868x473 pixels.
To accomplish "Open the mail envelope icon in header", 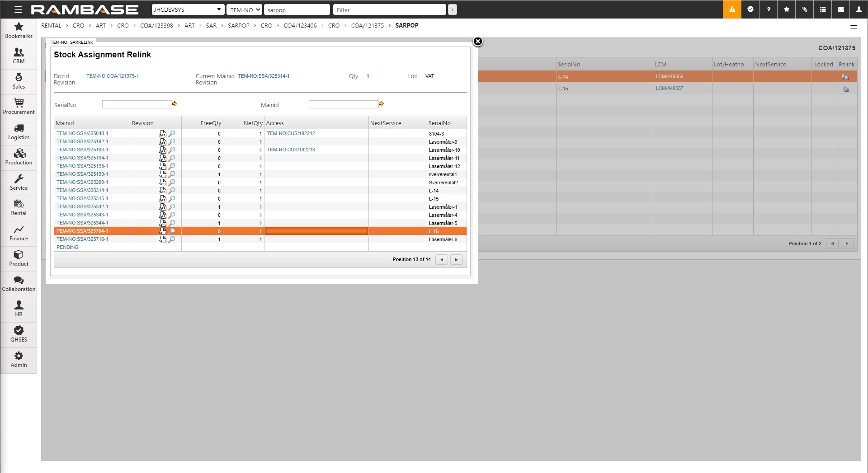I will click(x=840, y=9).
